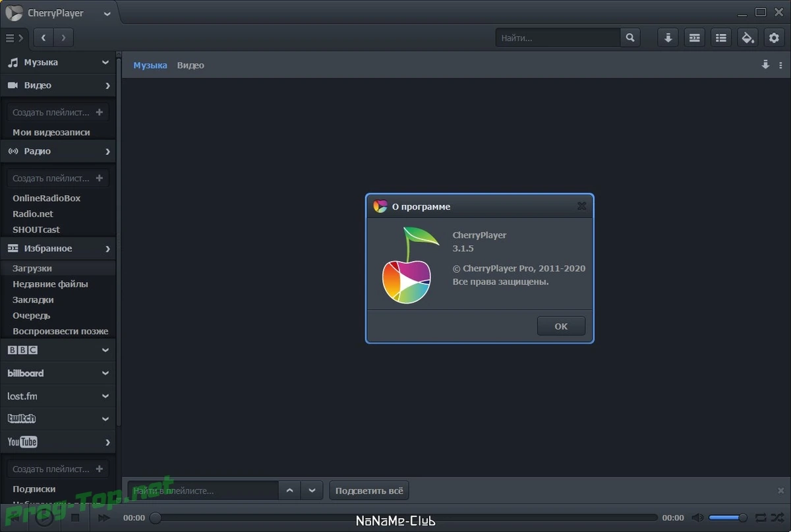Select Закладки in sidebar

33,300
